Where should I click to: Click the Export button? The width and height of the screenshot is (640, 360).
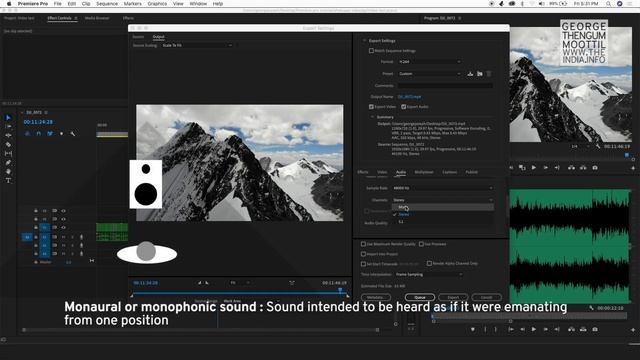pyautogui.click(x=453, y=297)
